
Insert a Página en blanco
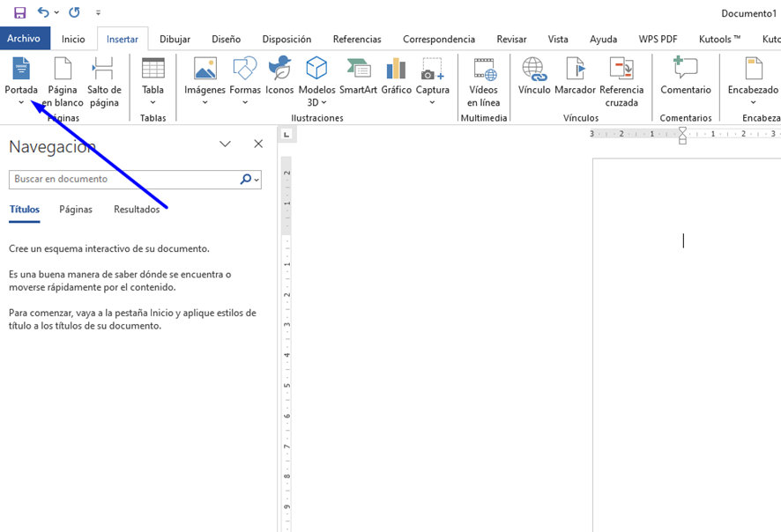63,82
